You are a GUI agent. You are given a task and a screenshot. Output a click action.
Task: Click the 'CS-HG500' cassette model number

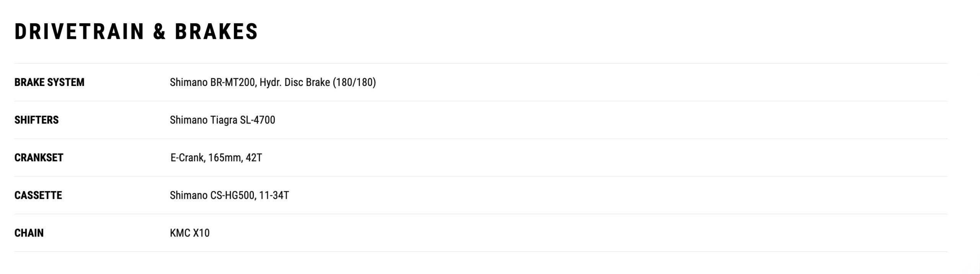tap(233, 195)
